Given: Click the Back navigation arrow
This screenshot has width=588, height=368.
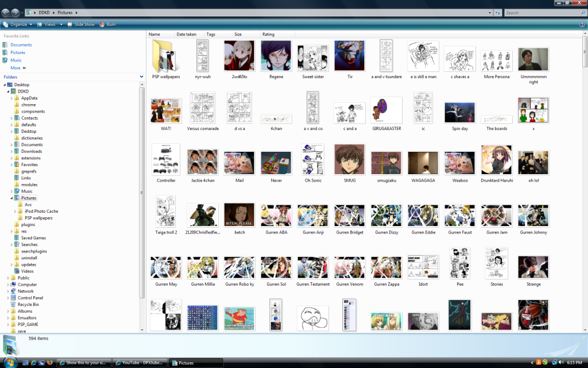Looking at the screenshot, I should tap(6, 12).
